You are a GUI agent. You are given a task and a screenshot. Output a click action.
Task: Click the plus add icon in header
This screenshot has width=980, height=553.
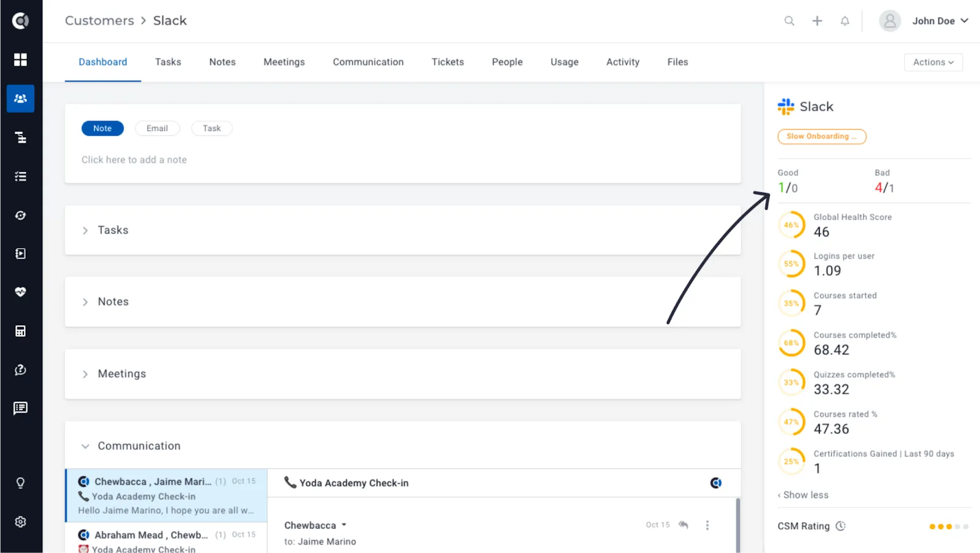[817, 21]
